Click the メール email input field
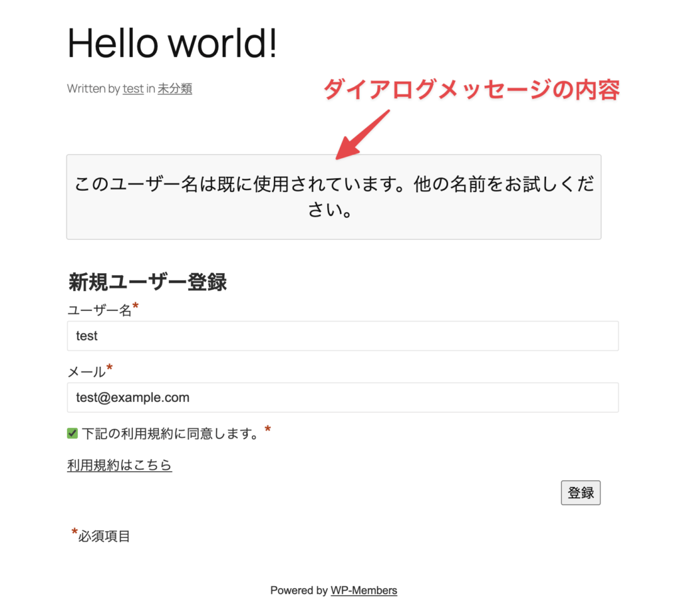This screenshot has width=681, height=616. [x=342, y=397]
